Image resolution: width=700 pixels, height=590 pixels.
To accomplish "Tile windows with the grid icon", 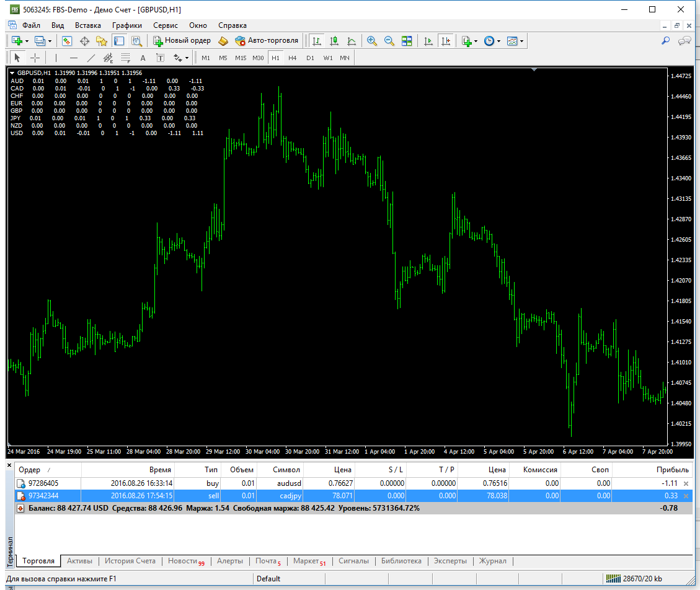I will pyautogui.click(x=407, y=41).
